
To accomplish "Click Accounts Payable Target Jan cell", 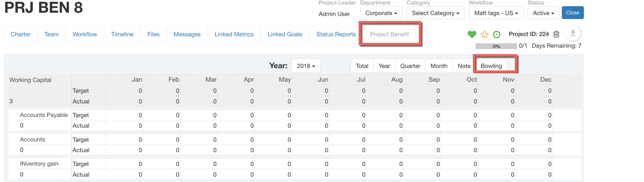I will [125, 115].
